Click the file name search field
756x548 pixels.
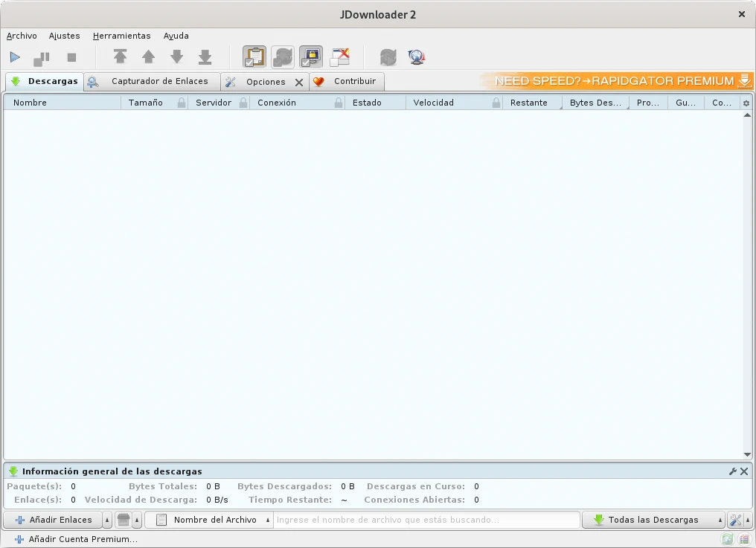coord(426,520)
